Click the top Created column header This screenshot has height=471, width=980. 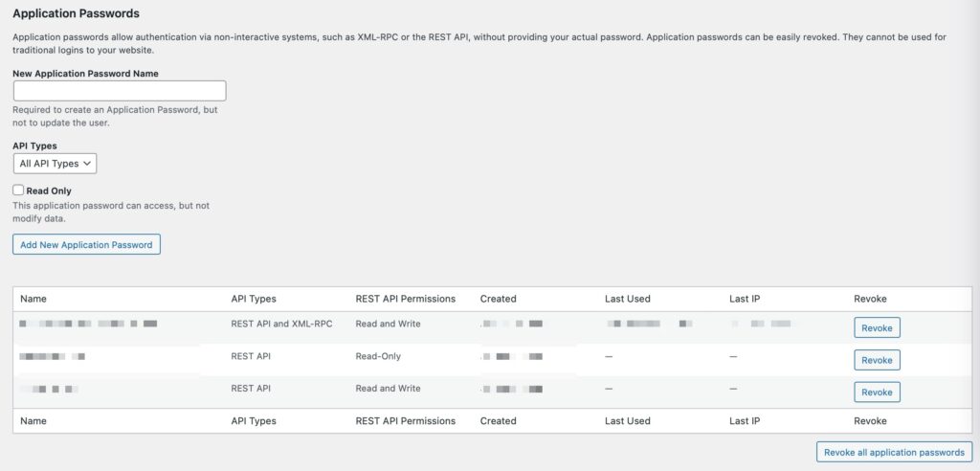(x=498, y=299)
